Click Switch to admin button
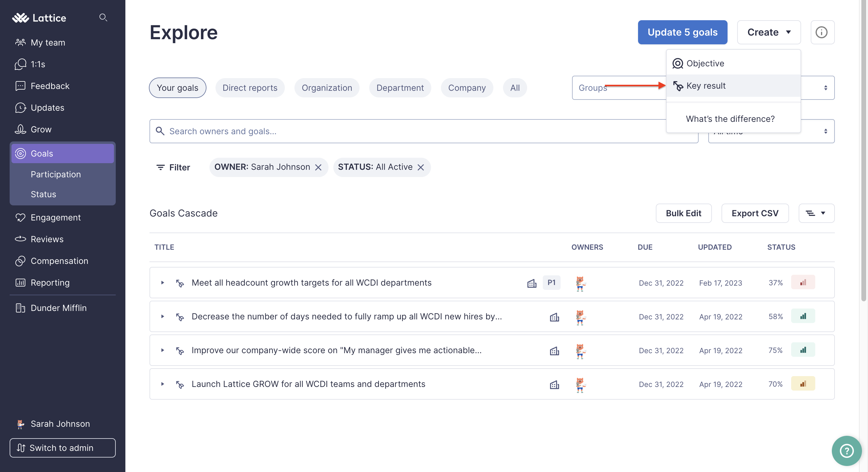Viewport: 868px width, 472px height. [x=63, y=448]
